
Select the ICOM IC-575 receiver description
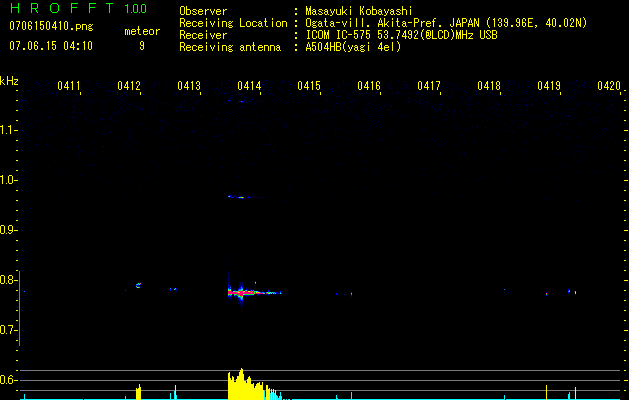pyautogui.click(x=401, y=35)
